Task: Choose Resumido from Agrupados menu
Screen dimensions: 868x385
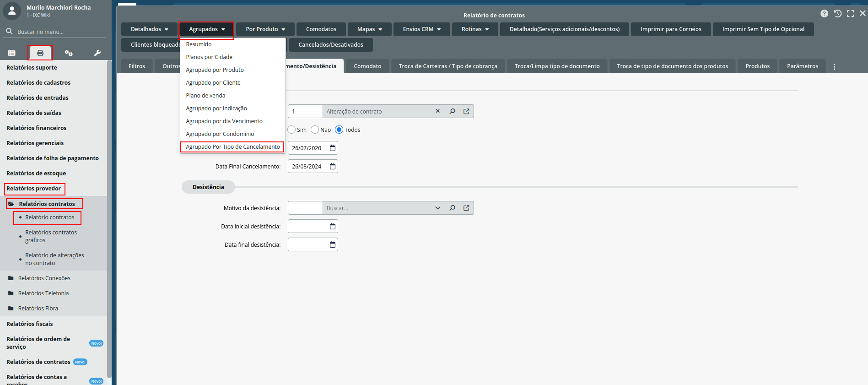Action: coord(199,44)
